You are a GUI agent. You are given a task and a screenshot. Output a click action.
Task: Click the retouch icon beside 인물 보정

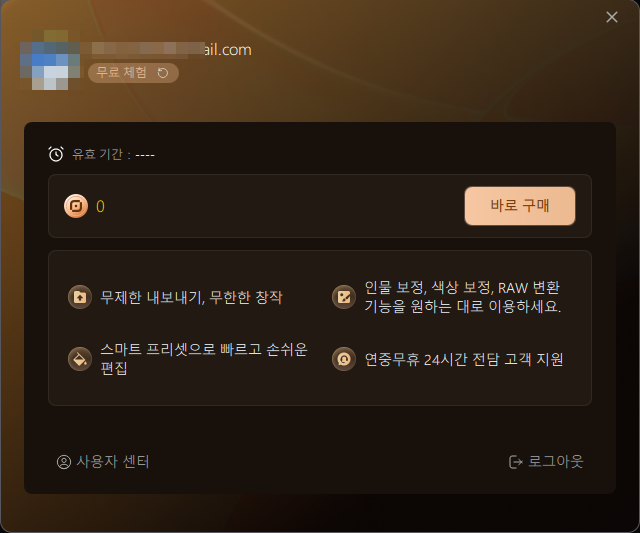click(344, 297)
